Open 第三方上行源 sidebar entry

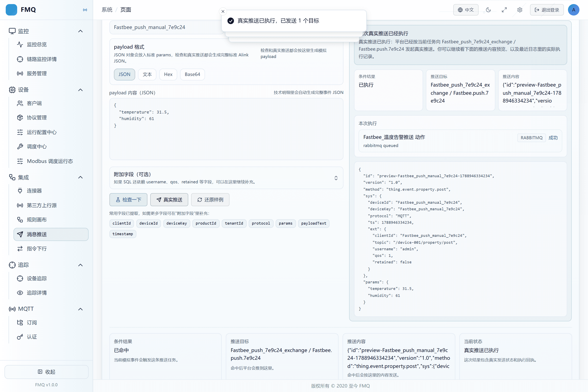[51, 205]
